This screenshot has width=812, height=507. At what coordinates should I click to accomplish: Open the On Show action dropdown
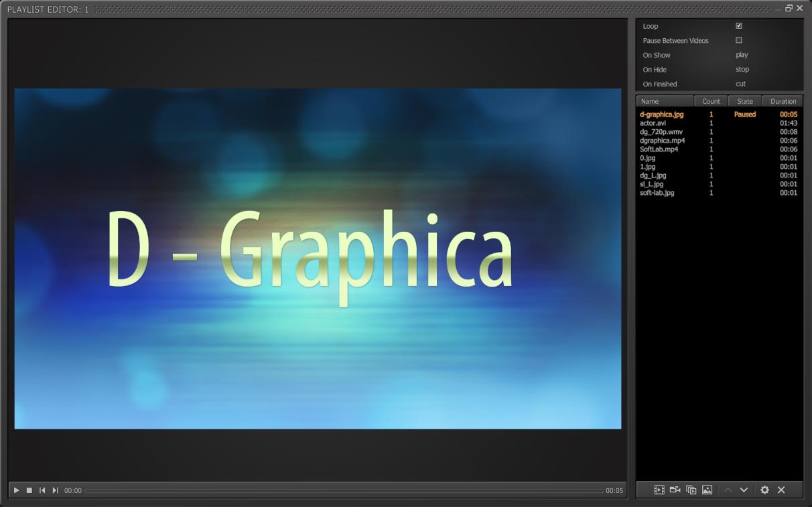click(742, 55)
